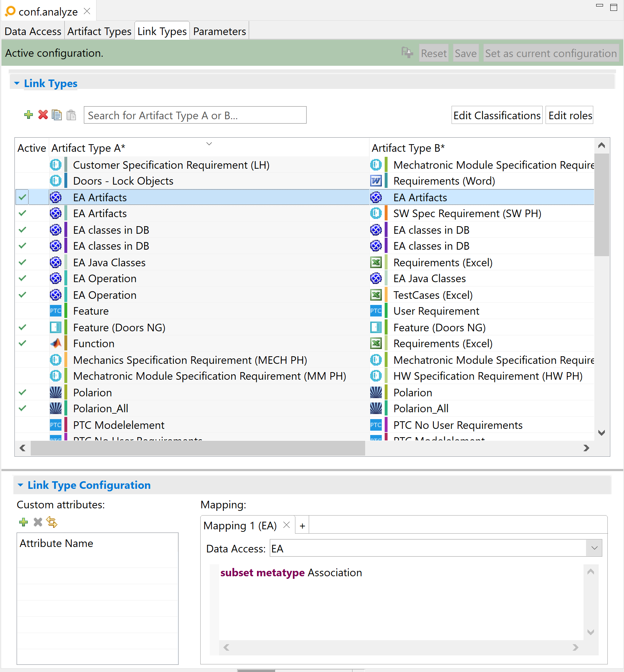The width and height of the screenshot is (624, 672).
Task: Click the Reset button
Action: click(434, 53)
